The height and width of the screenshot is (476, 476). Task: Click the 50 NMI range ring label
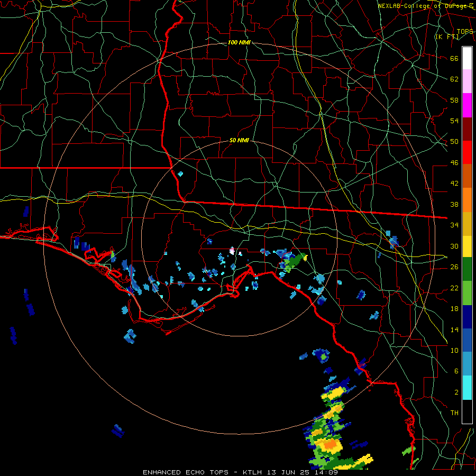239,140
